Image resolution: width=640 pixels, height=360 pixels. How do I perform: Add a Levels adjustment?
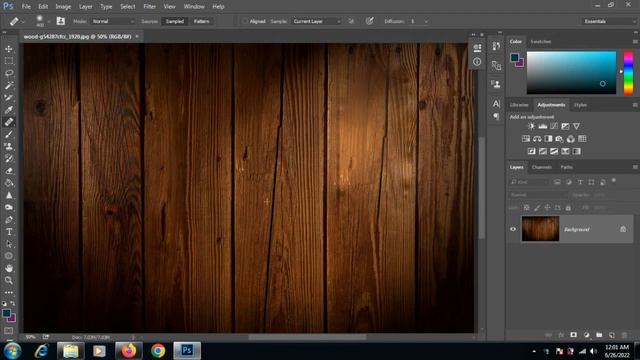pyautogui.click(x=542, y=126)
